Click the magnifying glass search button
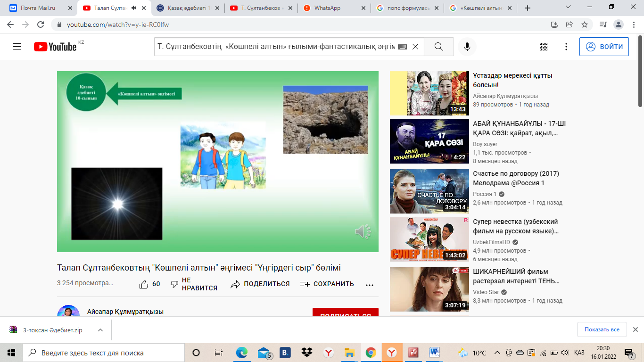644x362 pixels. tap(439, 47)
